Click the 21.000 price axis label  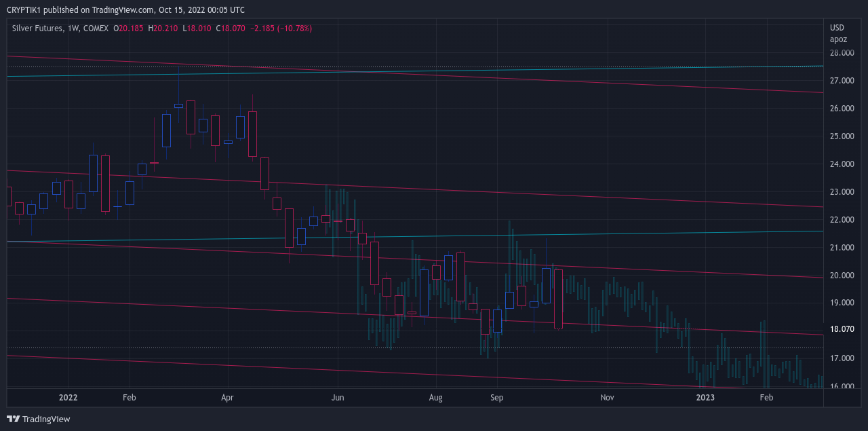tap(842, 248)
